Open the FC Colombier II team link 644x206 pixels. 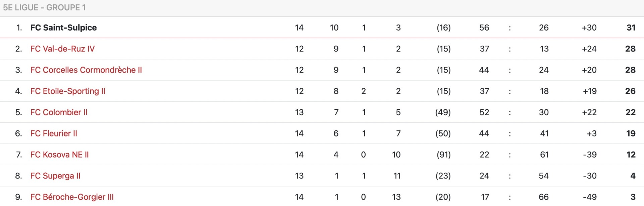[x=59, y=112]
